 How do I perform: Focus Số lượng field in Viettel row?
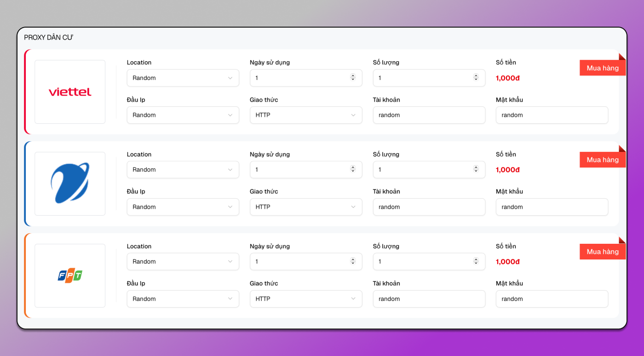click(429, 78)
